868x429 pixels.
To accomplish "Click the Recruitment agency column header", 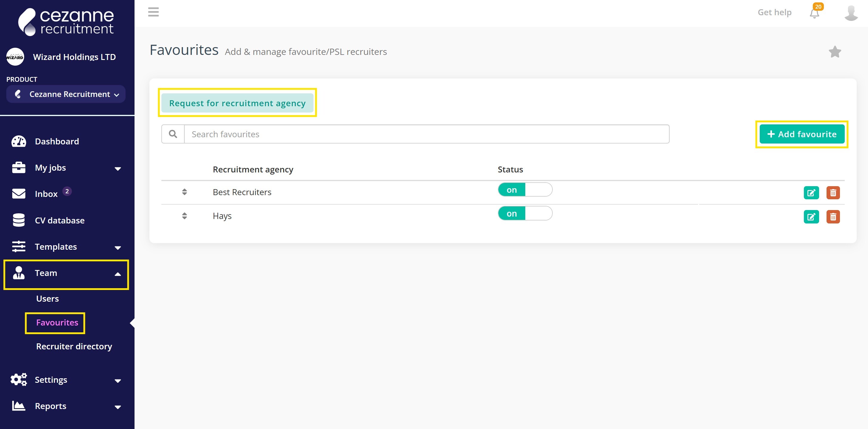I will [253, 169].
